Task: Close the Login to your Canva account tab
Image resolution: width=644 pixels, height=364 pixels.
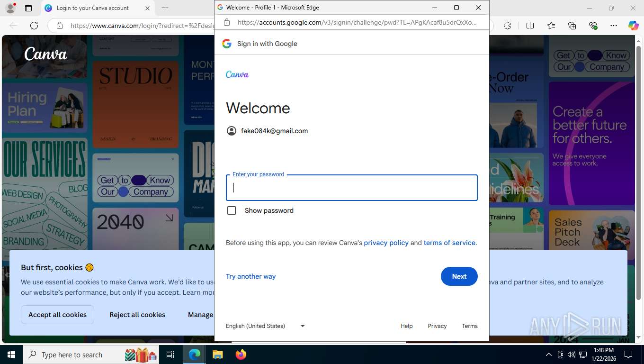Action: (147, 8)
